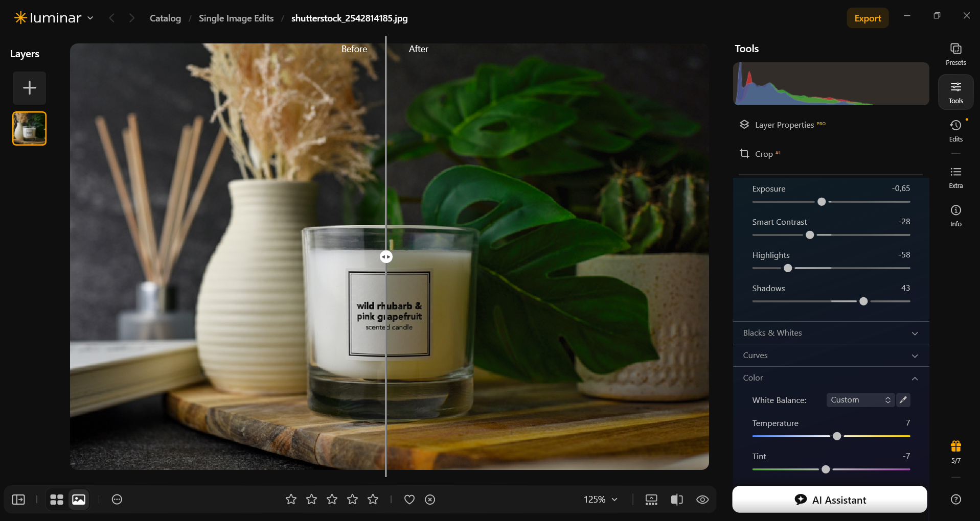
Task: Open the Presets panel
Action: (955, 54)
